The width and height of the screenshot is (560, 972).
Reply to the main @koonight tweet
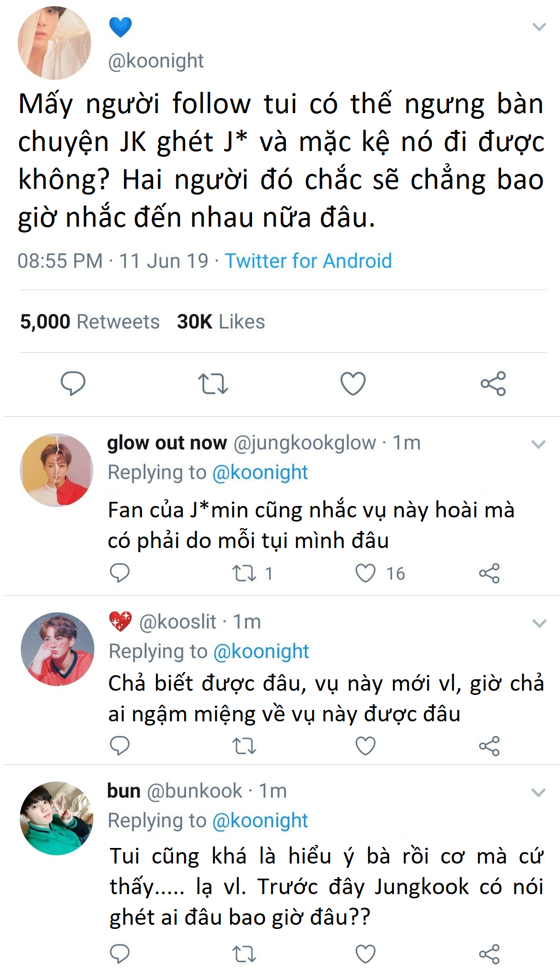point(73,384)
